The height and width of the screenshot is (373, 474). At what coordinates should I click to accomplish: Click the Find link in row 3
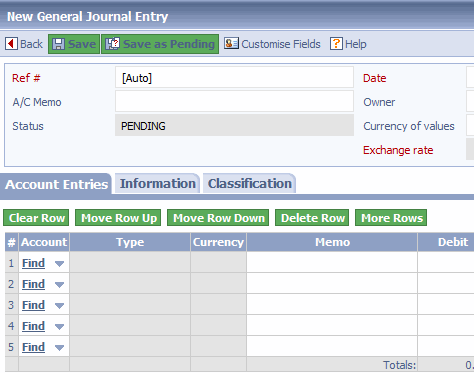pyautogui.click(x=33, y=305)
